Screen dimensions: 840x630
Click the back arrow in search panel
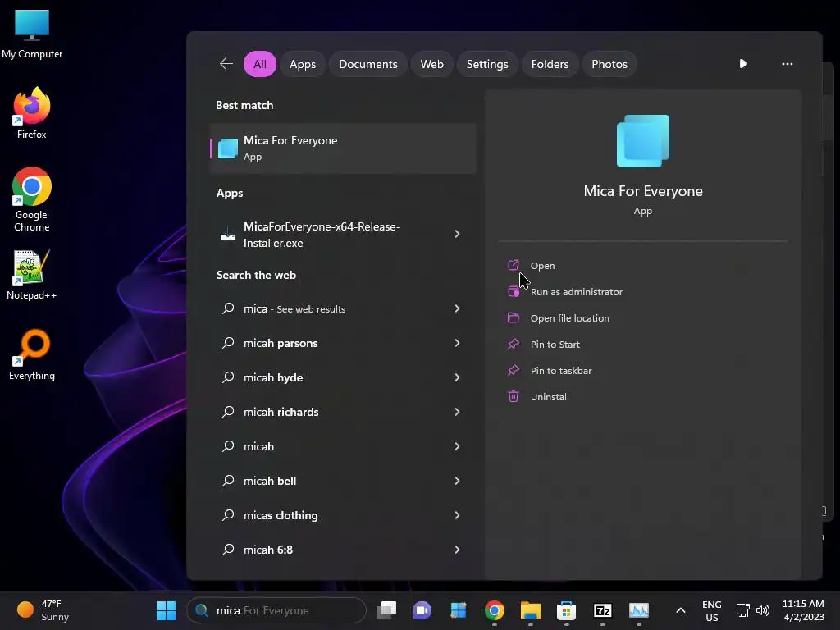coord(226,64)
